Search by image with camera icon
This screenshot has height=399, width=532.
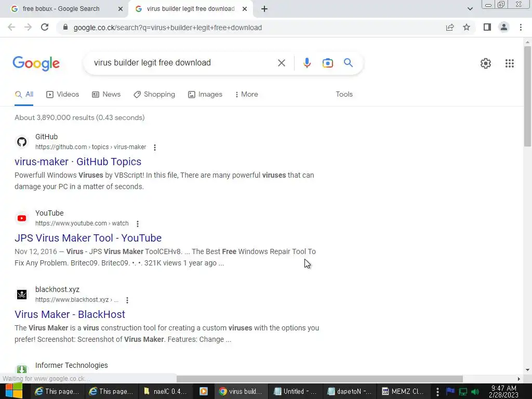[327, 63]
